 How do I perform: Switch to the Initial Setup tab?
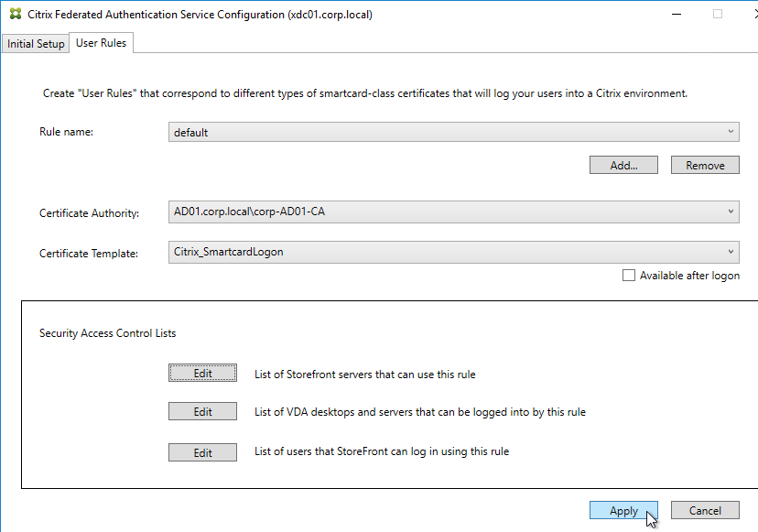click(36, 44)
